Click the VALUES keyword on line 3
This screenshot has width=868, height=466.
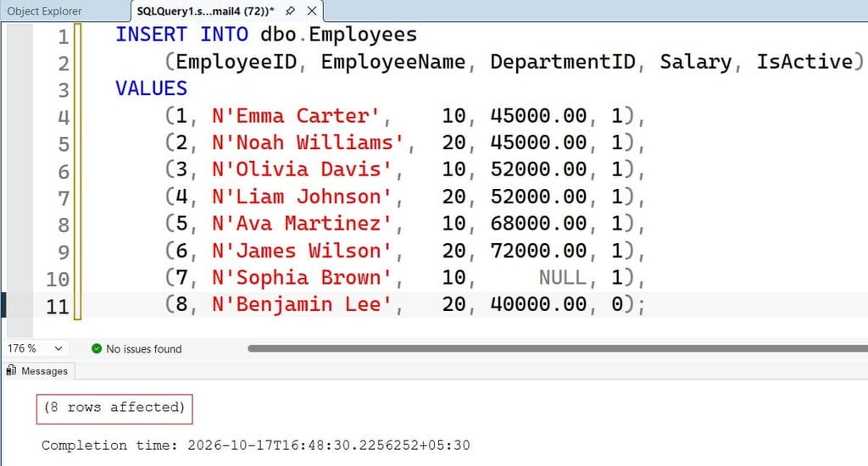coord(151,89)
